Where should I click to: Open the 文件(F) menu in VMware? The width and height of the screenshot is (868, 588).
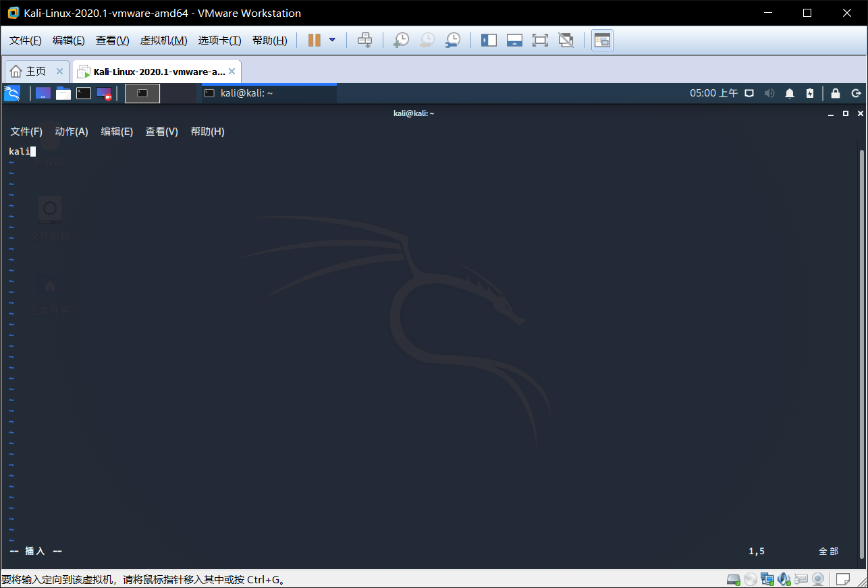coord(26,41)
